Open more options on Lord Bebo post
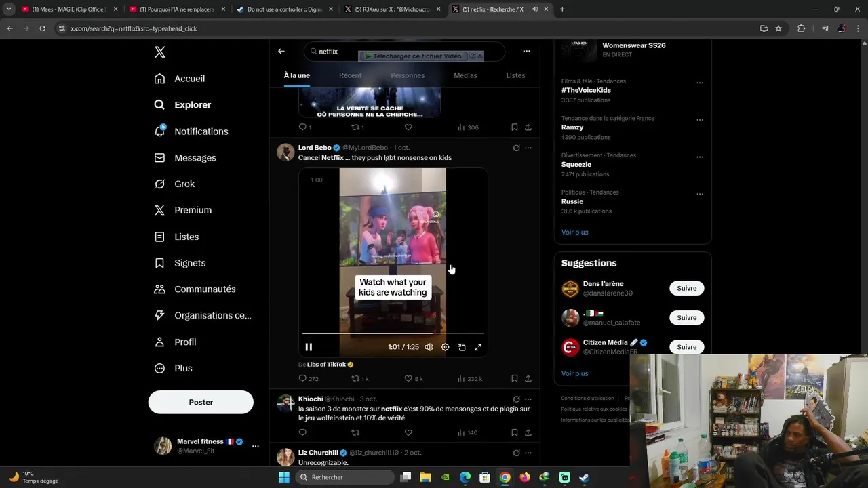Screen dimensions: 868x488 point(528,148)
